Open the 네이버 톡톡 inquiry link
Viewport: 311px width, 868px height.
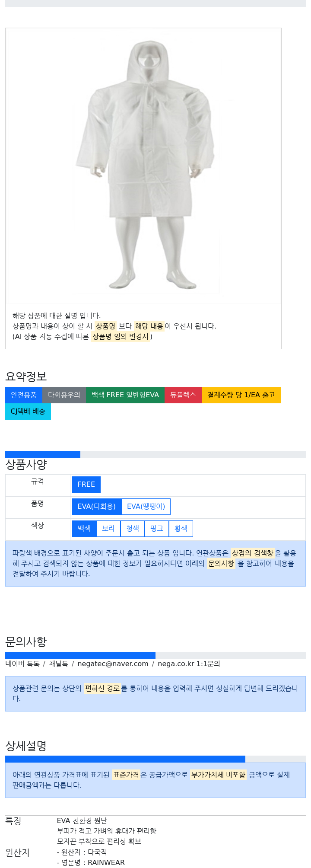[22, 664]
